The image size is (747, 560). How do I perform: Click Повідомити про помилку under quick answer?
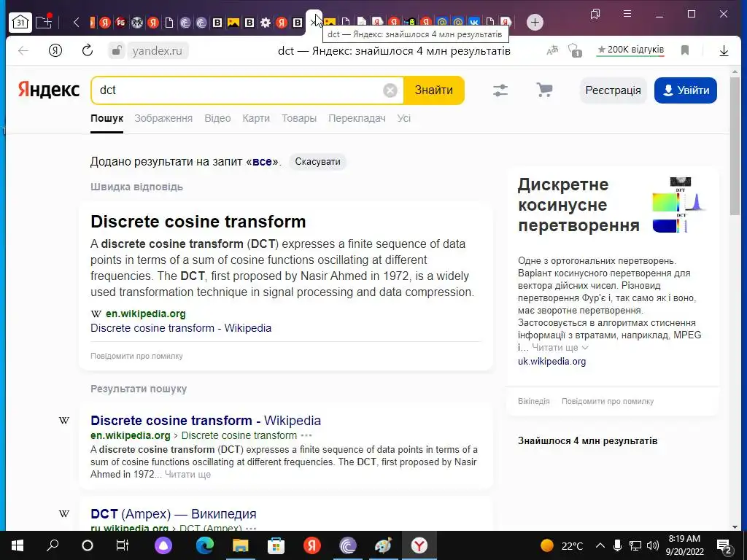coord(136,356)
